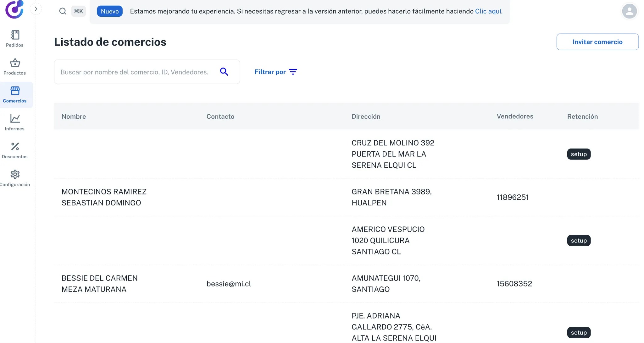Click setup badge for Americo Vespucio row
The height and width of the screenshot is (343, 644).
[x=579, y=241]
